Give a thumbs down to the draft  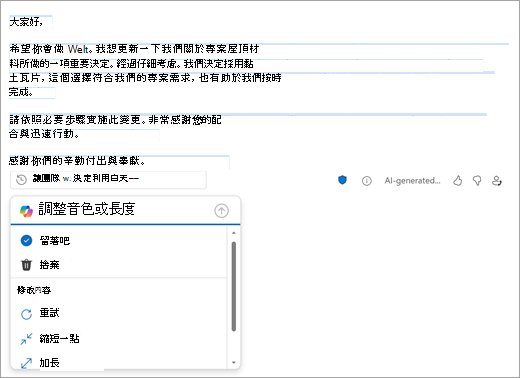coord(477,181)
